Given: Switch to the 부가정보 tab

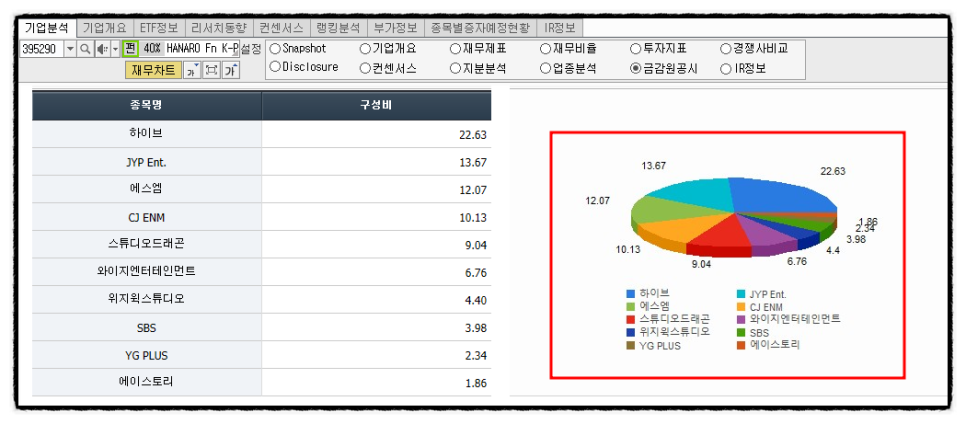Looking at the screenshot, I should tap(396, 28).
